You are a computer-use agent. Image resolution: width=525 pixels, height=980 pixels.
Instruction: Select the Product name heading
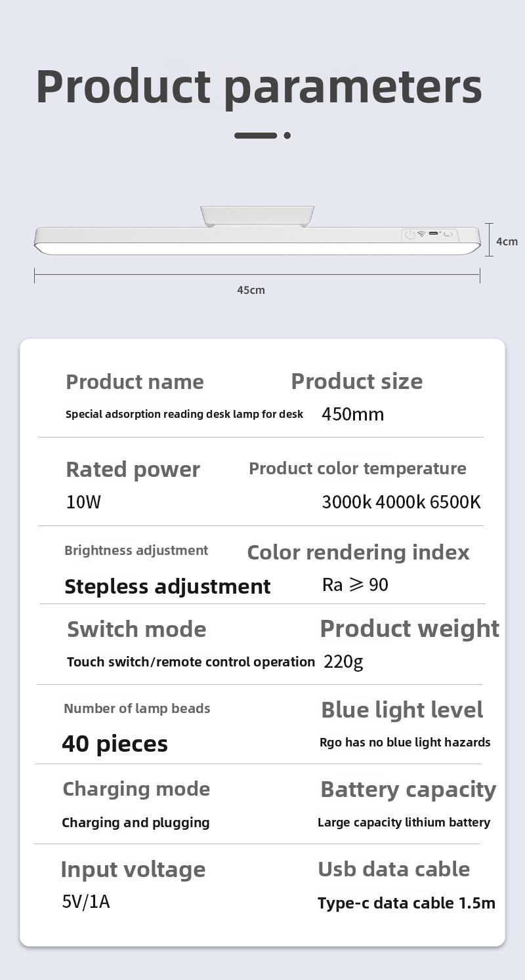pyautogui.click(x=135, y=382)
